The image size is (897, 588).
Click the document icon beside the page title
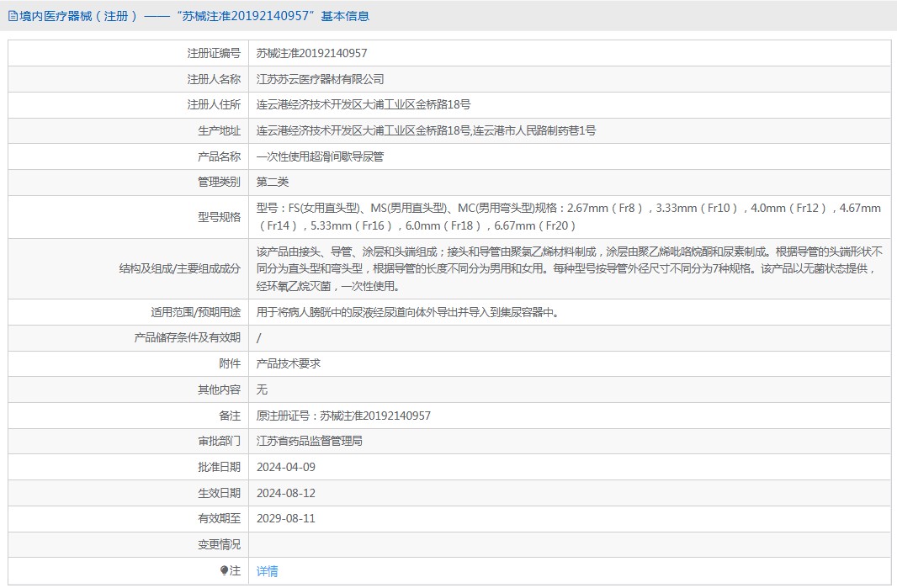(x=11, y=16)
